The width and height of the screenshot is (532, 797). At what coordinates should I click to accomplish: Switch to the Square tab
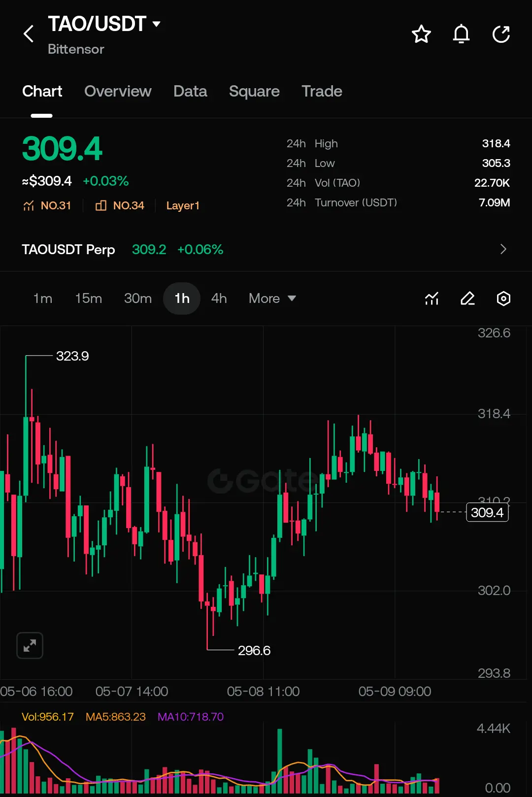tap(254, 91)
